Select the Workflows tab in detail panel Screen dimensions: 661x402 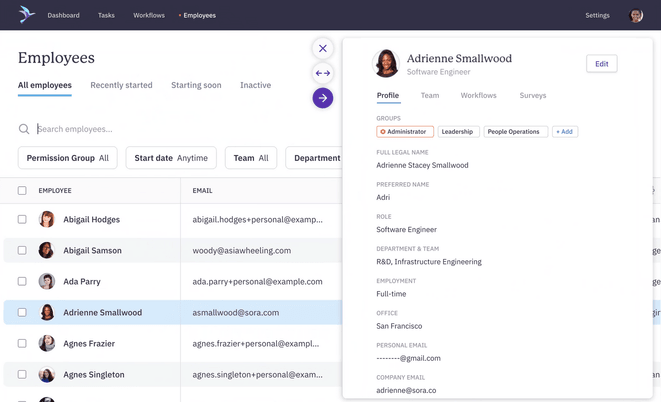478,95
